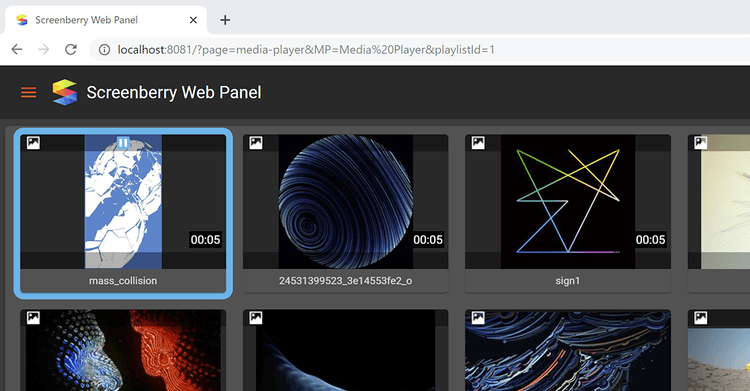Screen dimensions: 750x391
Task: Click 00:05 duration on the spiral sphere item
Action: tap(428, 239)
